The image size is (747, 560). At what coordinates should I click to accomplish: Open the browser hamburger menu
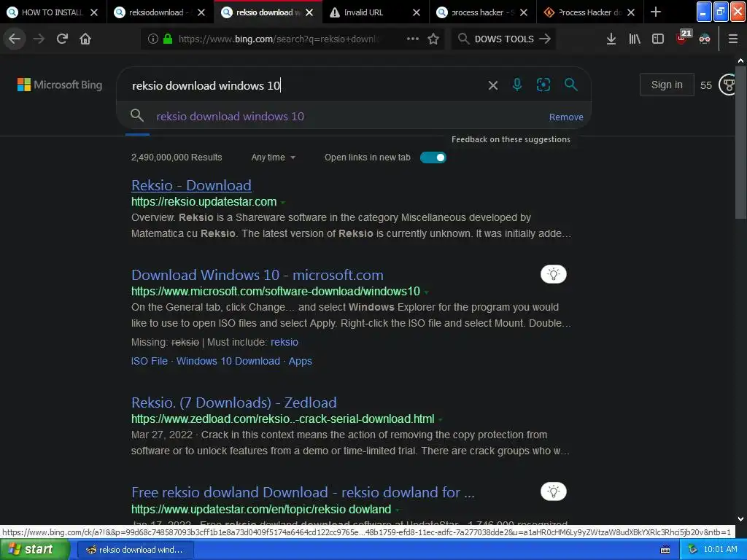(732, 39)
